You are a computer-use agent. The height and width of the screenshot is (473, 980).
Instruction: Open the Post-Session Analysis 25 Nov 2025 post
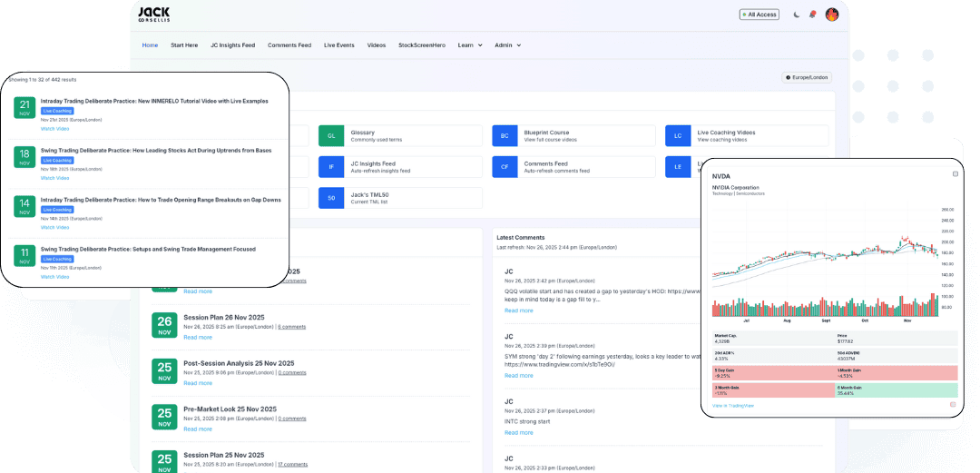coord(239,363)
